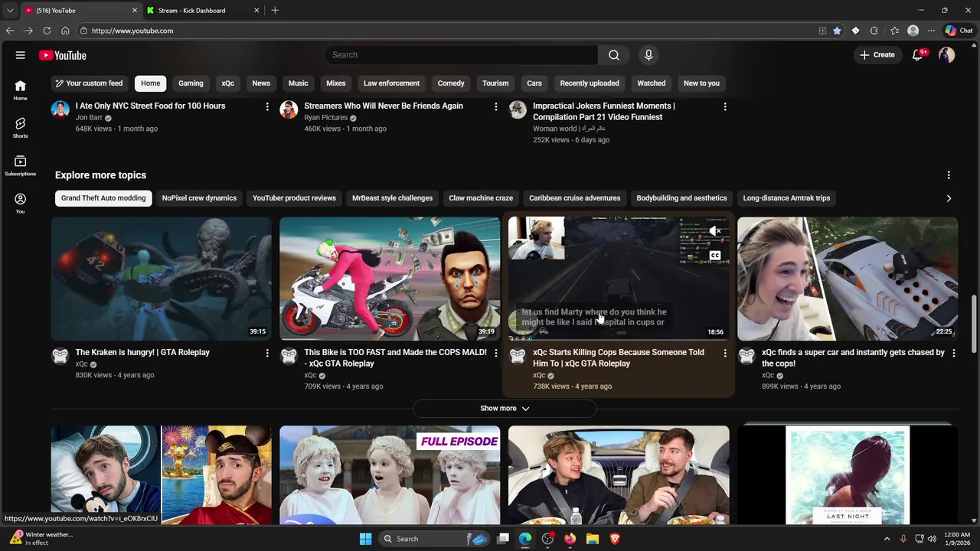Start voice search with microphone icon

pyautogui.click(x=648, y=55)
